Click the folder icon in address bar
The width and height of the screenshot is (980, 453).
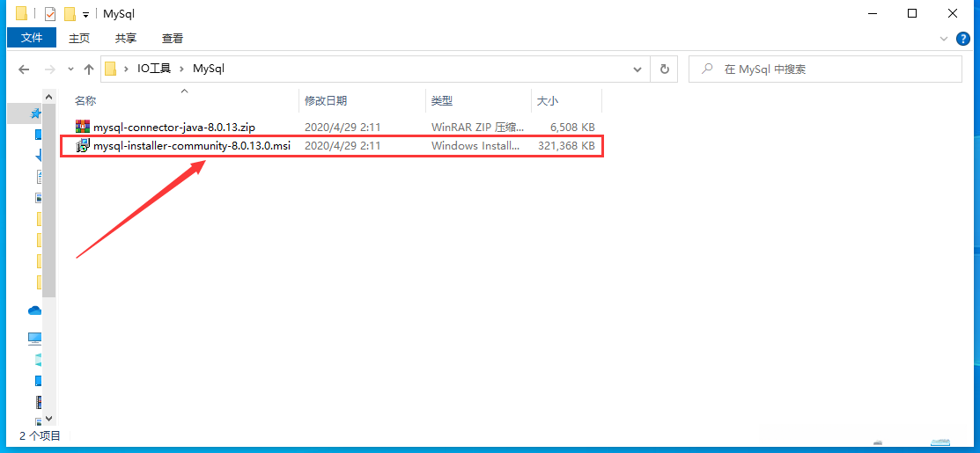(x=111, y=69)
